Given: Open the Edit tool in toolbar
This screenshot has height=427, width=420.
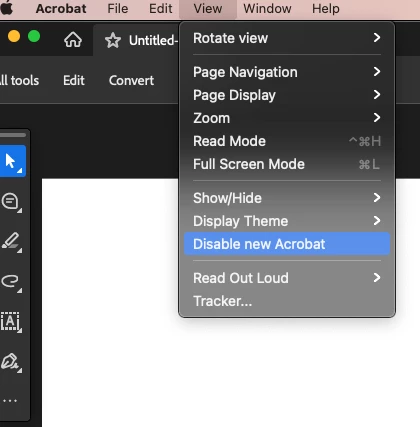Looking at the screenshot, I should (x=74, y=80).
